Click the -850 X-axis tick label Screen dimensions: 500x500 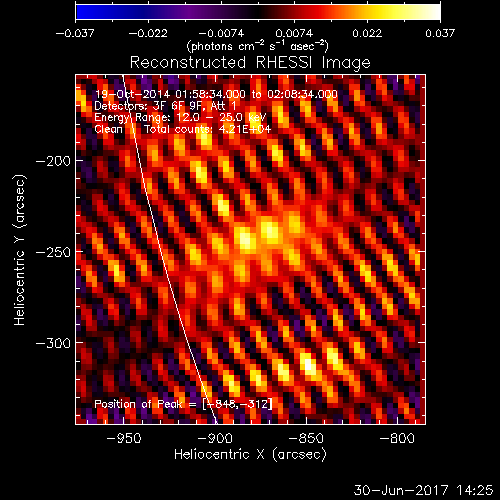tap(306, 438)
